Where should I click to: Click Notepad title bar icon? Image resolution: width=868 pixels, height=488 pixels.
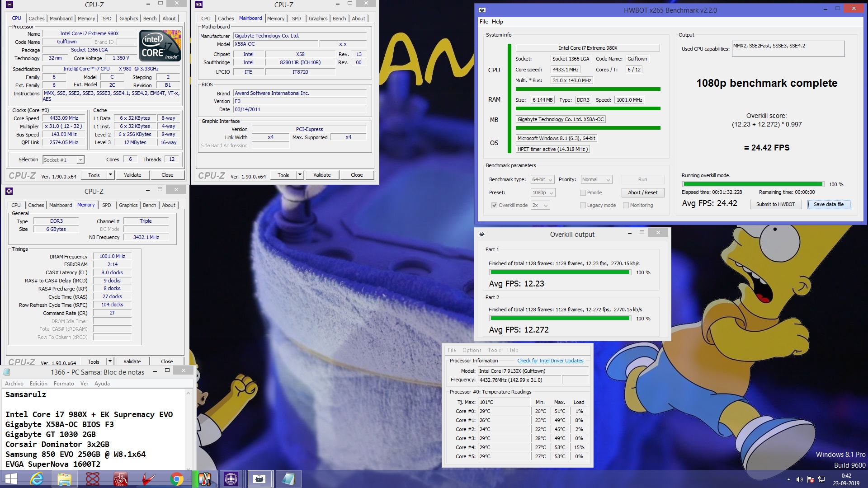(x=7, y=372)
